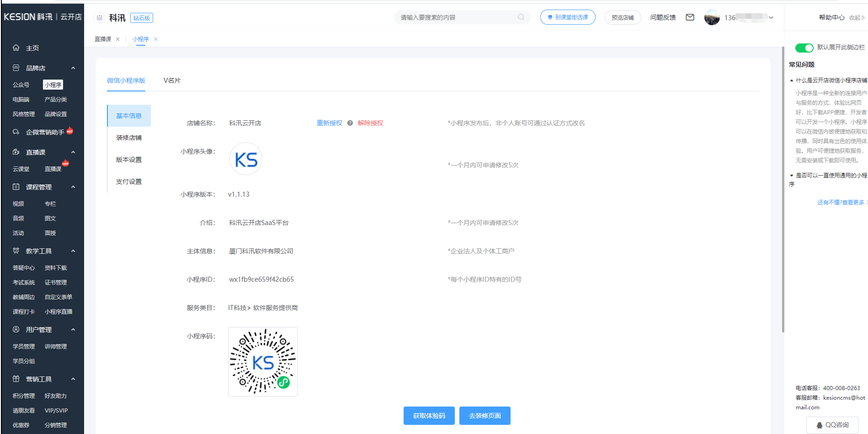This screenshot has width=868, height=434.
Task: Click the KS mini program avatar
Action: [x=246, y=159]
